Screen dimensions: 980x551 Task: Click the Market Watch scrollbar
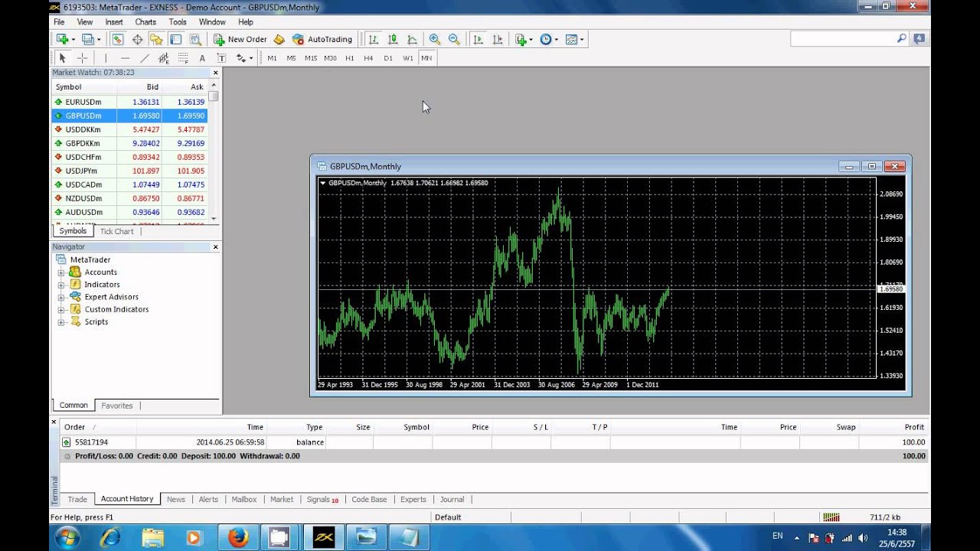[x=214, y=152]
